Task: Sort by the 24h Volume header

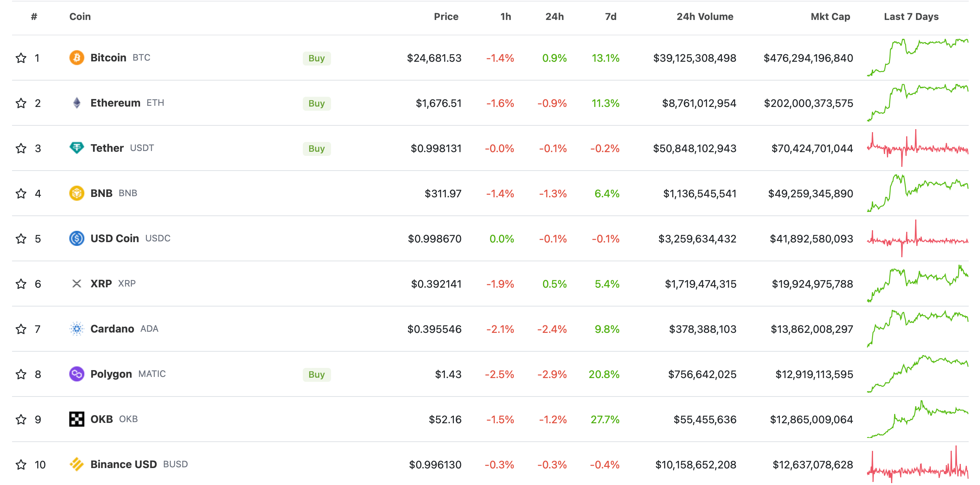Action: coord(705,17)
